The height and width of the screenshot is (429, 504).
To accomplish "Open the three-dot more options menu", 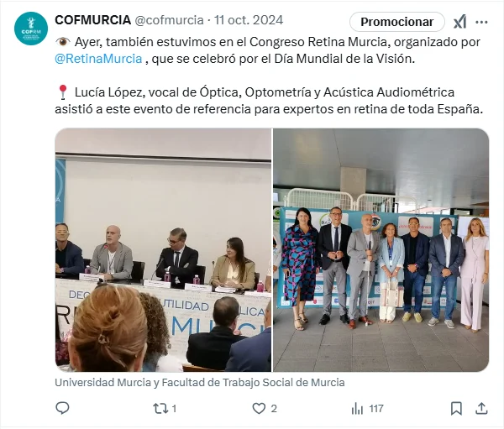I will pos(481,22).
